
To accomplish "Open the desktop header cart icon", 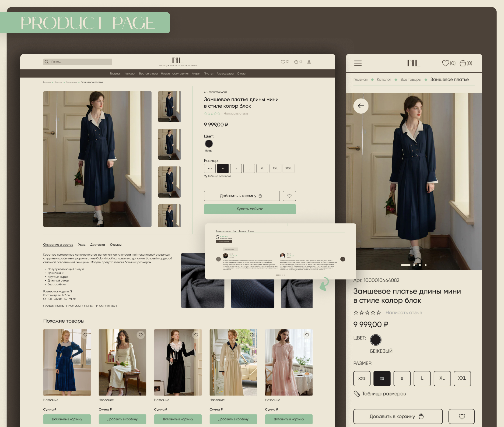I will click(x=296, y=62).
